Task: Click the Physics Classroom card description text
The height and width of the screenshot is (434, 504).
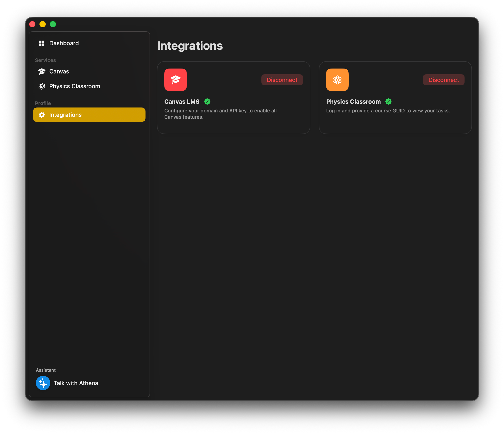Action: (388, 111)
